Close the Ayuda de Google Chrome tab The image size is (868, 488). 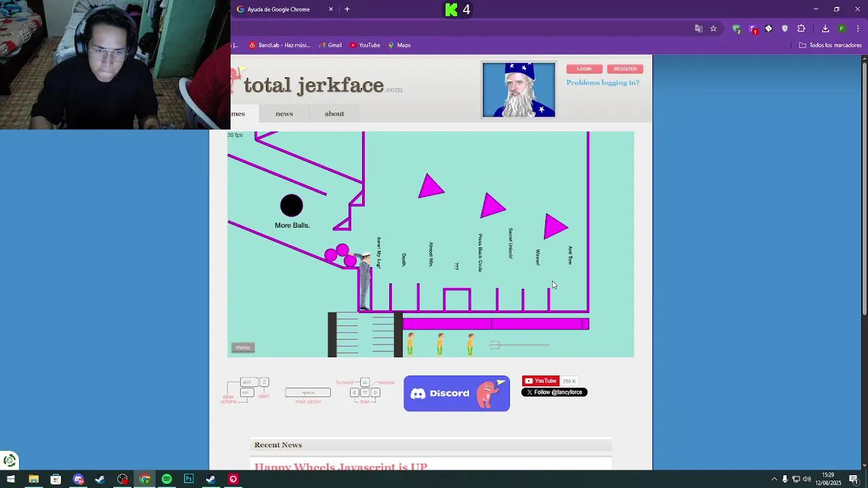pos(331,9)
